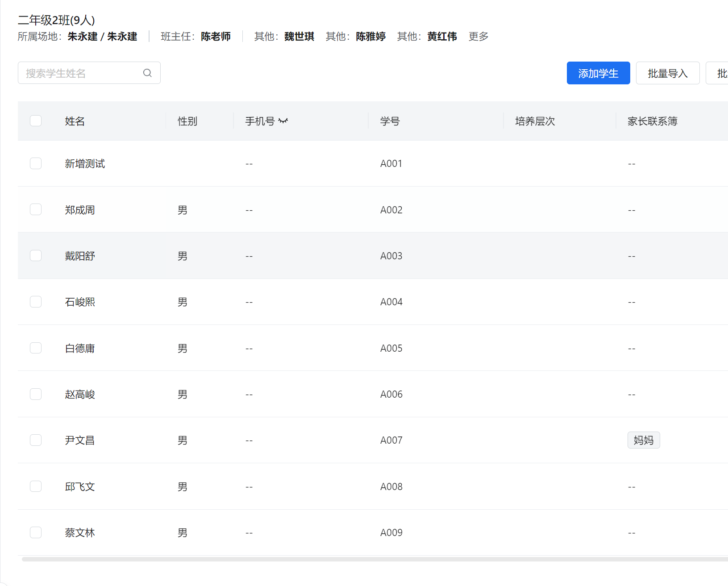The width and height of the screenshot is (728, 586).
Task: Focus the 搜索学生姓名 search field
Action: [89, 73]
